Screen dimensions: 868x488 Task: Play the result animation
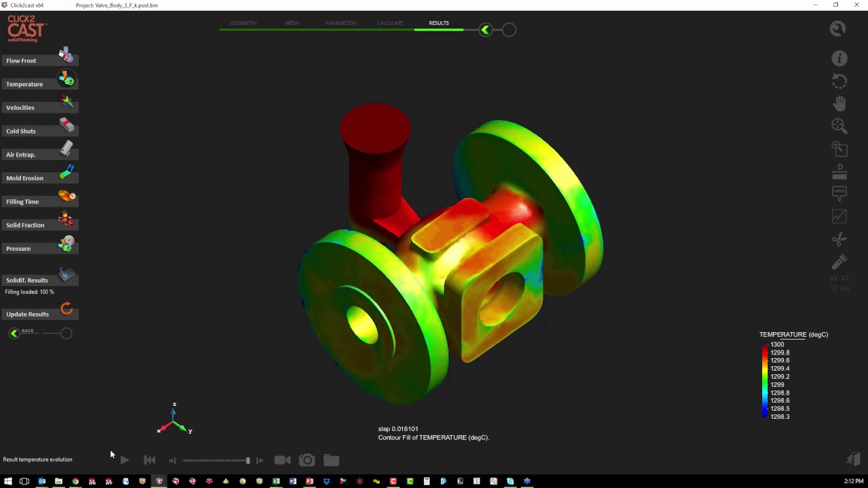pyautogui.click(x=125, y=460)
